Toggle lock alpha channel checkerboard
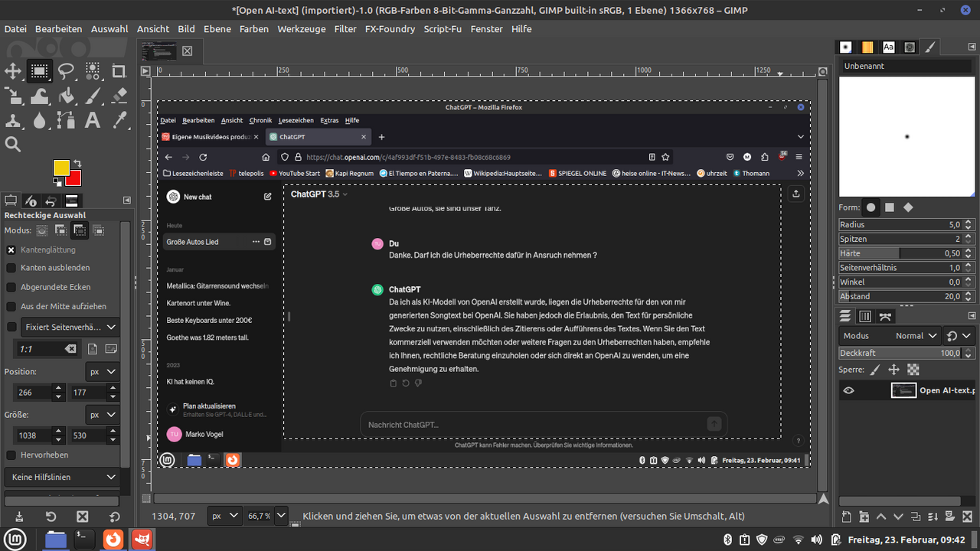This screenshot has height=551, width=980. click(912, 370)
